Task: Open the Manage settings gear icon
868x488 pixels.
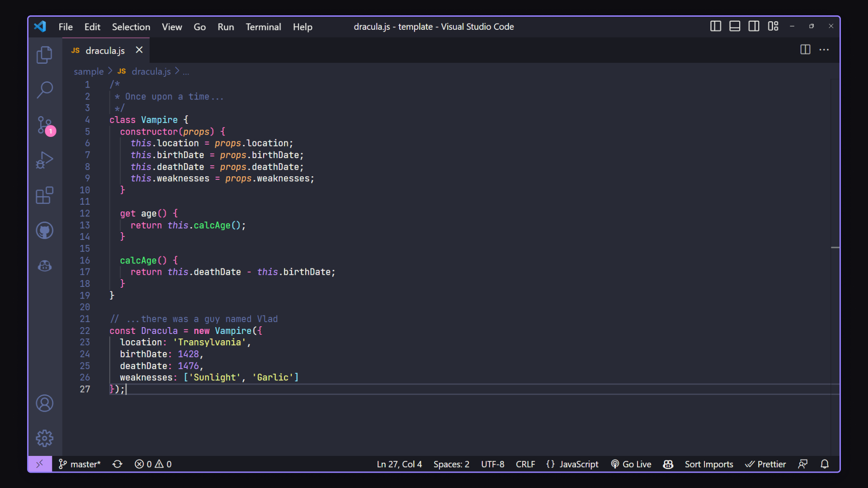Action: [x=44, y=438]
